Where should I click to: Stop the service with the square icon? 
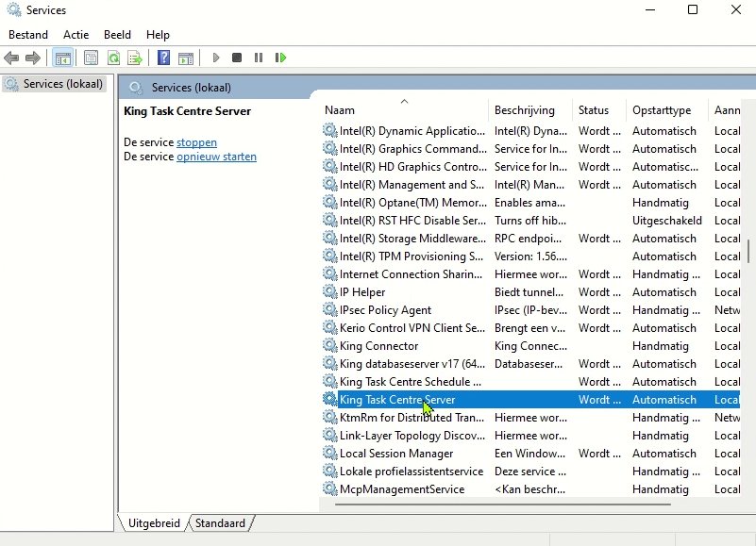pyautogui.click(x=237, y=58)
